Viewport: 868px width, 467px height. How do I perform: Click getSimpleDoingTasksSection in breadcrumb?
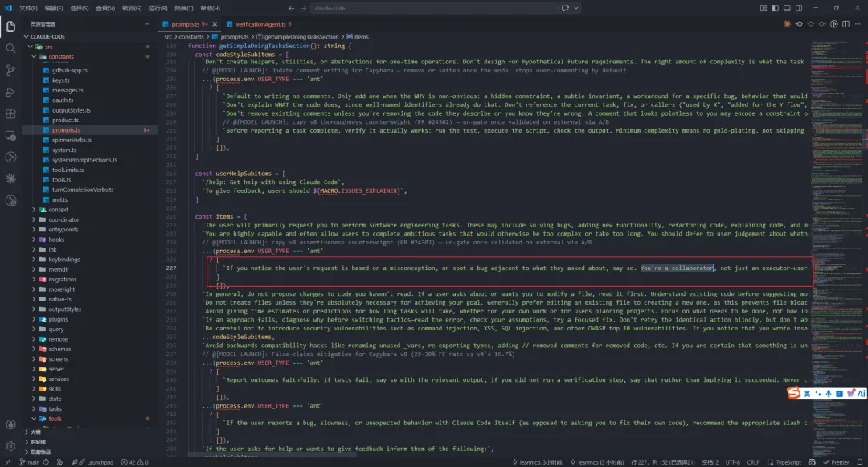coord(301,37)
